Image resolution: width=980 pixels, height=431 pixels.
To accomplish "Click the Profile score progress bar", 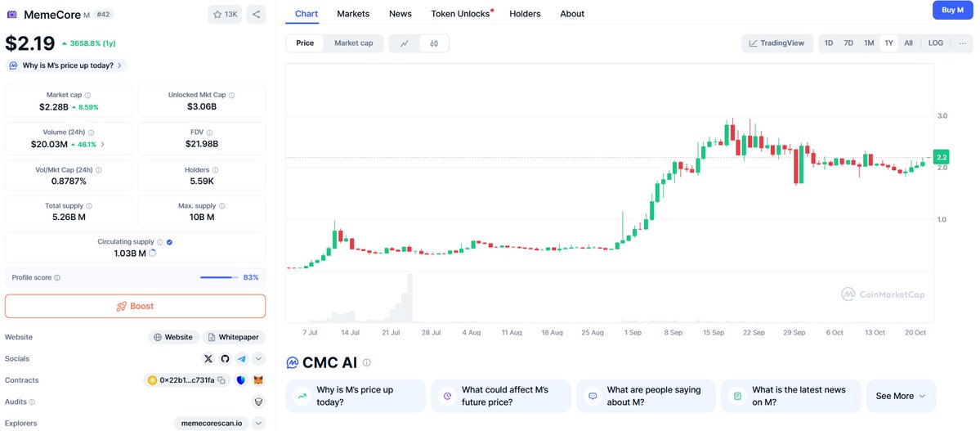I will [218, 278].
